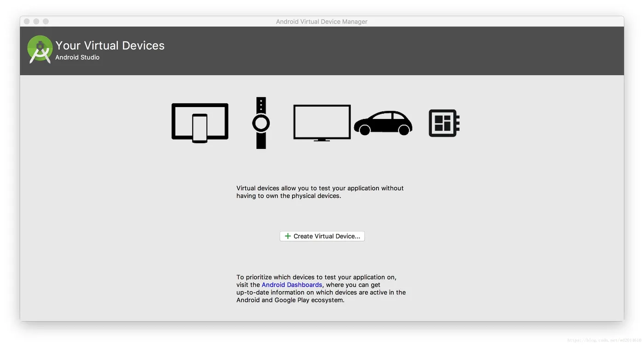Click the "To prioritize which devices" paragraph
Viewport: 644px width, 345px height.
321,288
